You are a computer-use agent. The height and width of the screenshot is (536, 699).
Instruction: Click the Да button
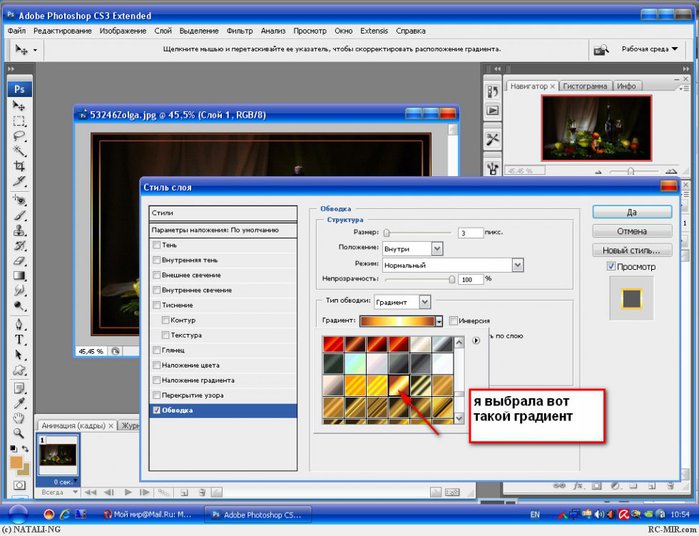pos(630,211)
